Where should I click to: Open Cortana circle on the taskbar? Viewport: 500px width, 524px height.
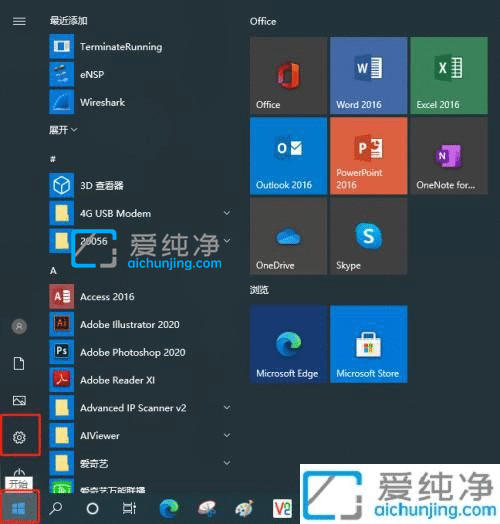(x=93, y=509)
